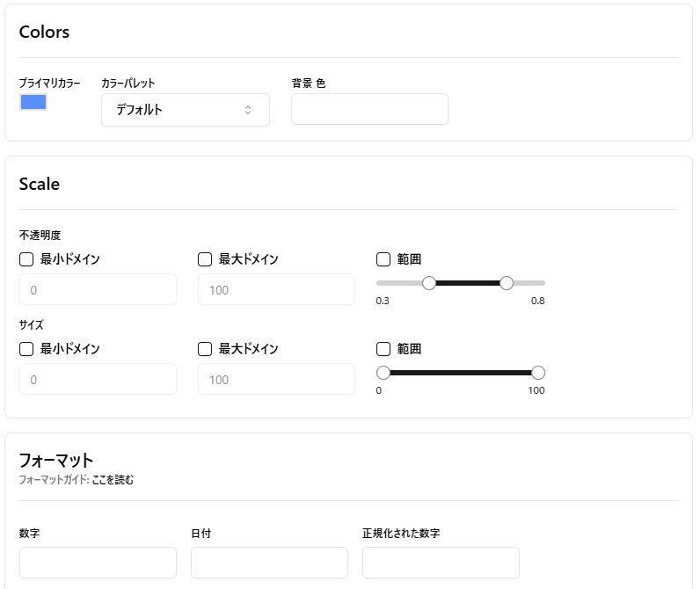Screen dimensions: 700x589
Task: Open the カラーパレット dropdown
Action: coord(185,110)
